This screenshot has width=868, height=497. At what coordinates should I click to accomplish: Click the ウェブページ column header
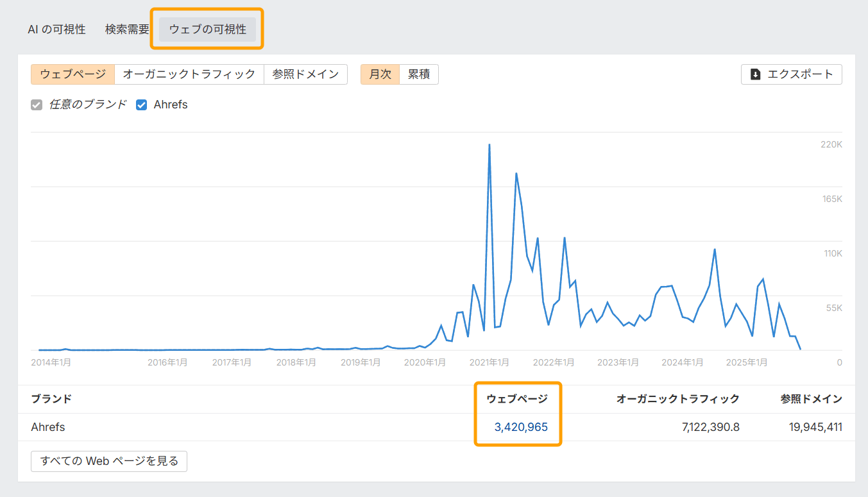pos(517,399)
